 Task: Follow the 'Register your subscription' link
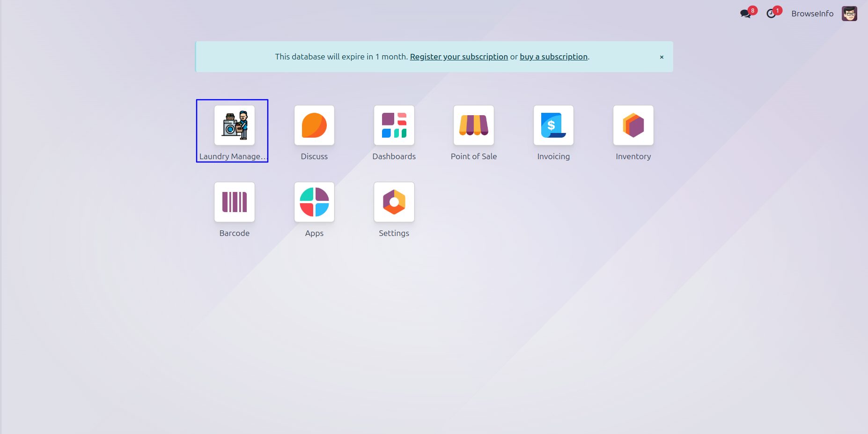[459, 57]
